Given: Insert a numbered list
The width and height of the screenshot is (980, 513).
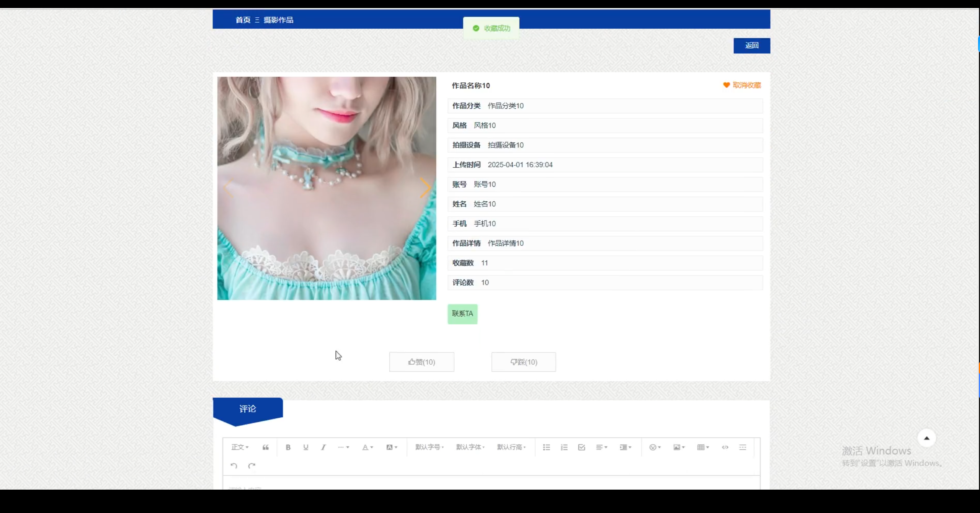Looking at the screenshot, I should point(564,447).
